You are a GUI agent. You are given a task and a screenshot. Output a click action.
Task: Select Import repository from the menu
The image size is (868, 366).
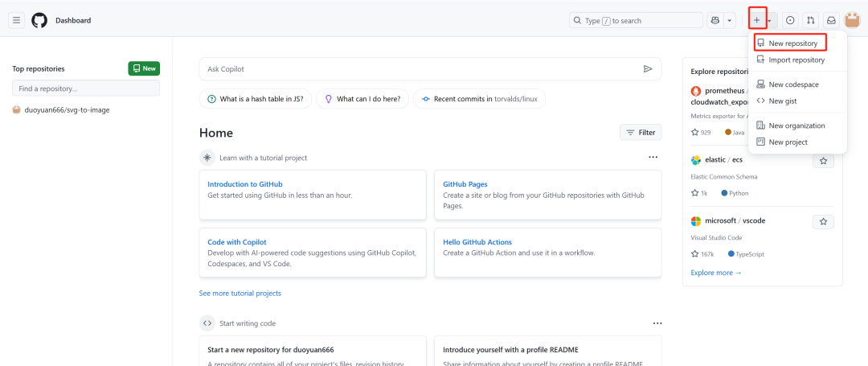click(x=797, y=60)
